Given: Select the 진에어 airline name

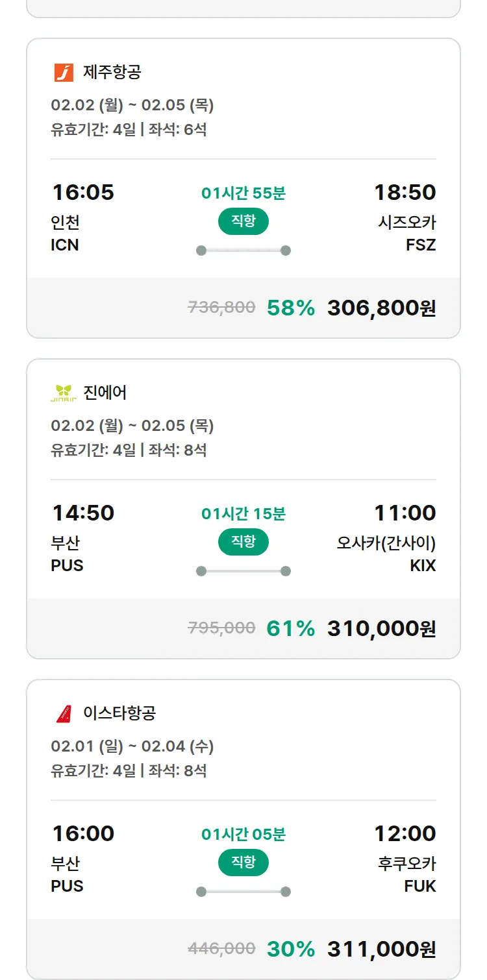Looking at the screenshot, I should coord(105,393).
